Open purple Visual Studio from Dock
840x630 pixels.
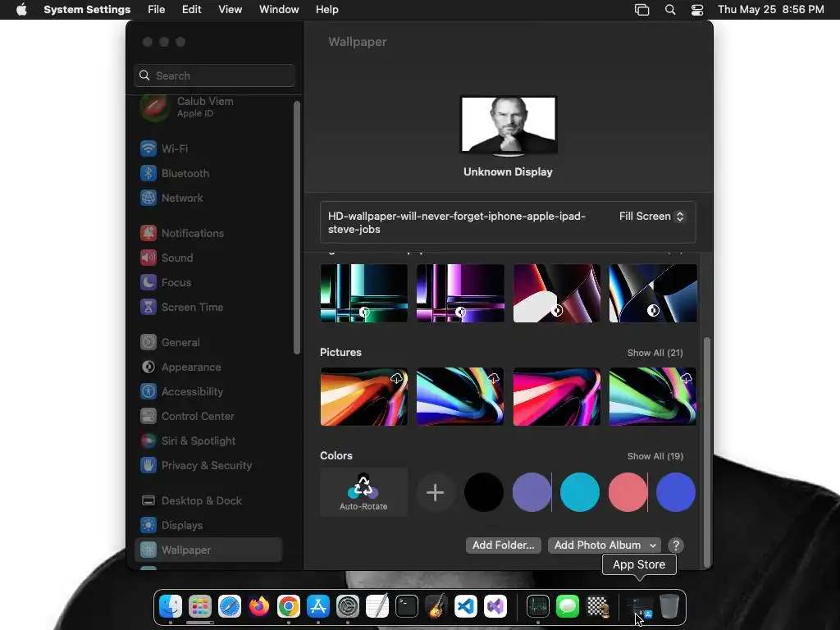point(495,606)
